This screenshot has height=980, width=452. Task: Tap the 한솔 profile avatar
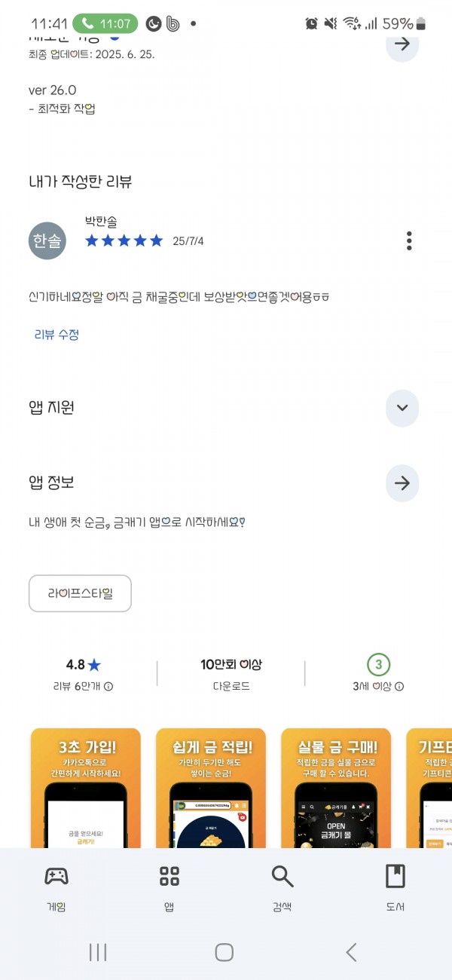(47, 241)
